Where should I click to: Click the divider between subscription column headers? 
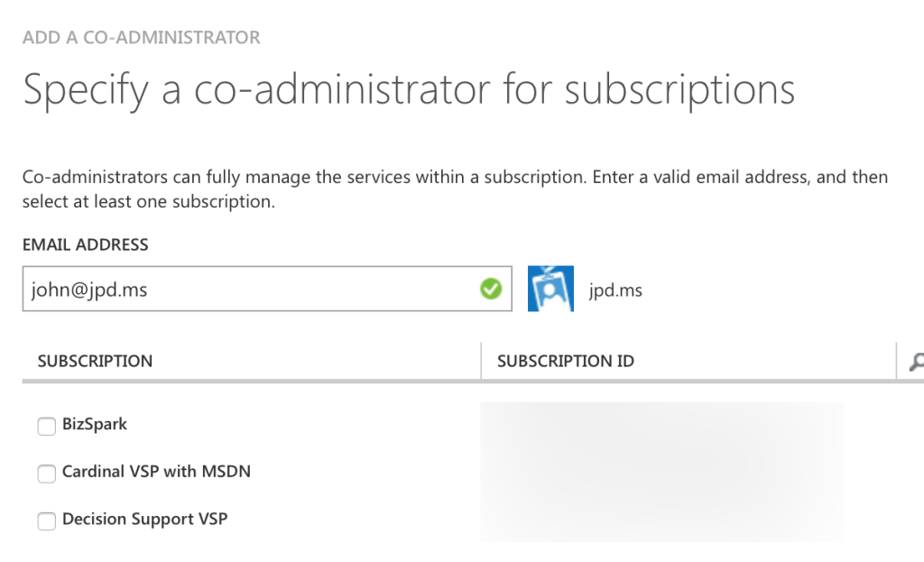coord(481,361)
